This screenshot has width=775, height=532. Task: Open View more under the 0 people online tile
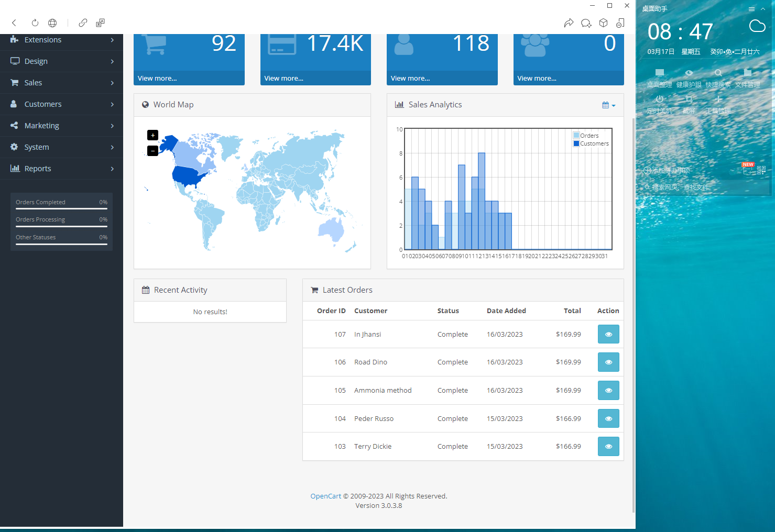coord(537,78)
